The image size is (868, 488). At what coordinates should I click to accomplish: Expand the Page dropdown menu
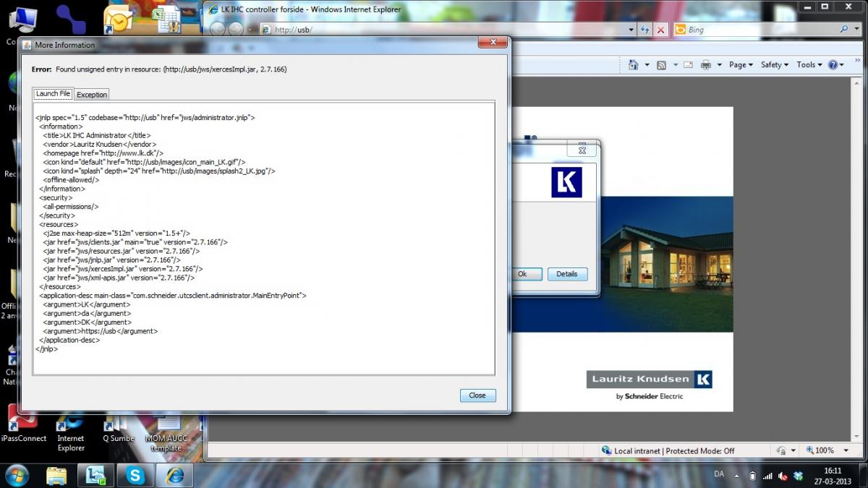(x=741, y=65)
